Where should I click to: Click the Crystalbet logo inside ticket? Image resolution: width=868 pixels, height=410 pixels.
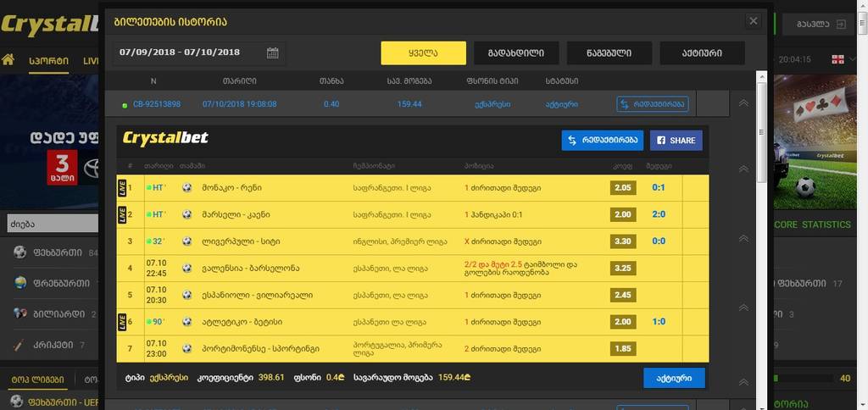[x=165, y=138]
